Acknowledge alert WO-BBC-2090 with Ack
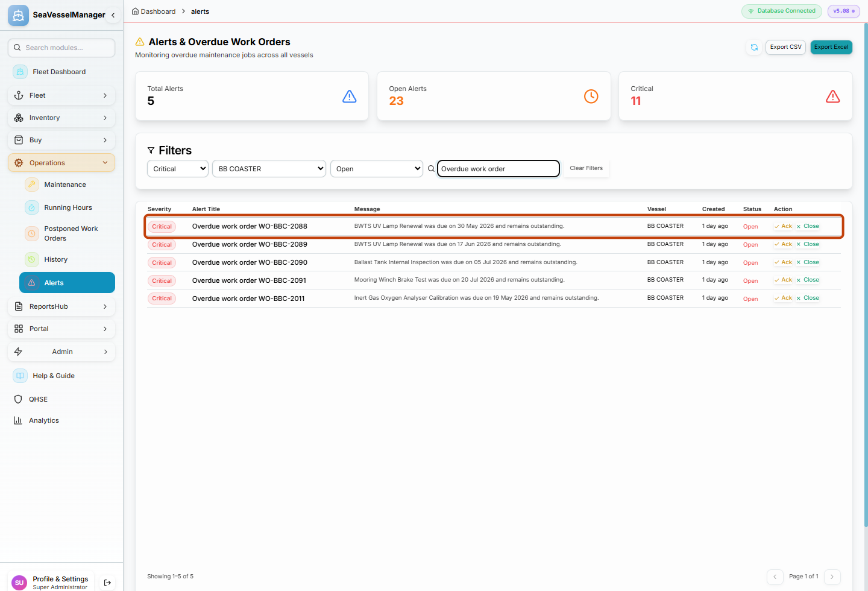 pos(784,262)
